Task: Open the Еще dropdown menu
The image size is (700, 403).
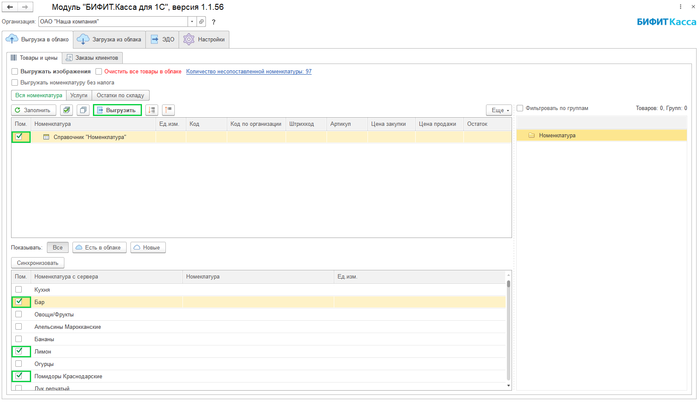Action: [499, 110]
